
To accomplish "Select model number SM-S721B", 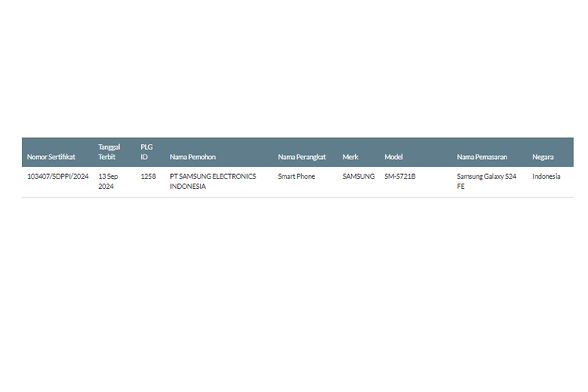I will pyautogui.click(x=400, y=176).
